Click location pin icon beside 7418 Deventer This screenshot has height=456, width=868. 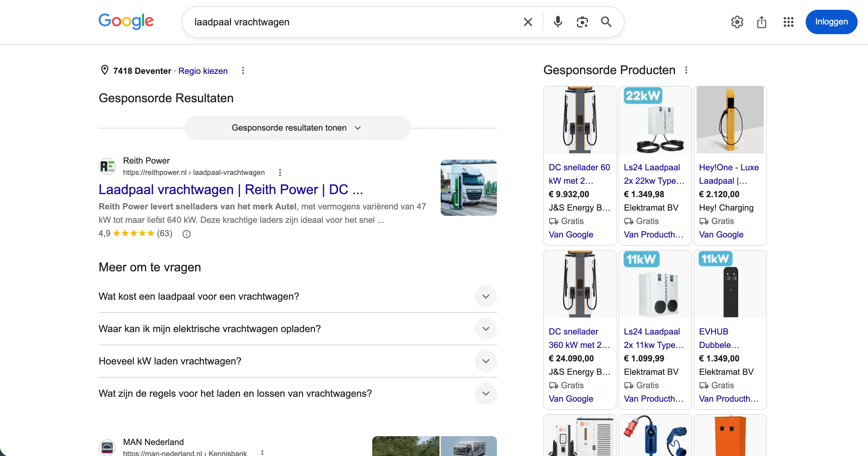[104, 70]
